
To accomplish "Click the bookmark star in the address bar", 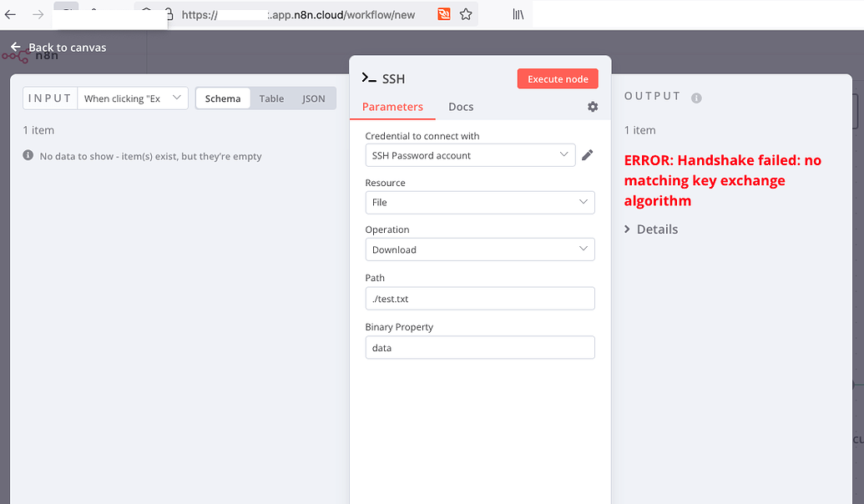I will (466, 14).
